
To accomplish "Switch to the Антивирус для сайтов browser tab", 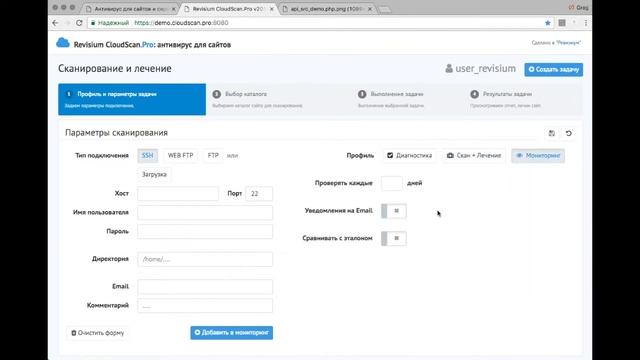I will (131, 9).
